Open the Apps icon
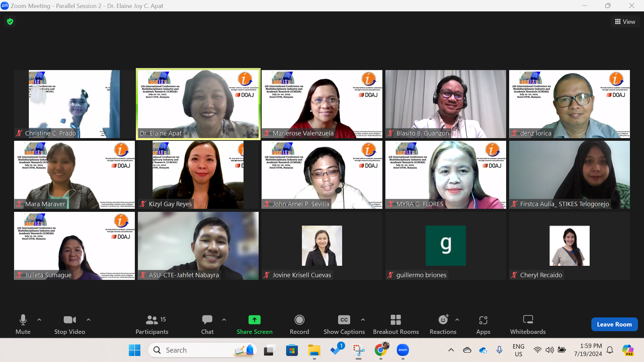This screenshot has height=362, width=644. pyautogui.click(x=483, y=320)
